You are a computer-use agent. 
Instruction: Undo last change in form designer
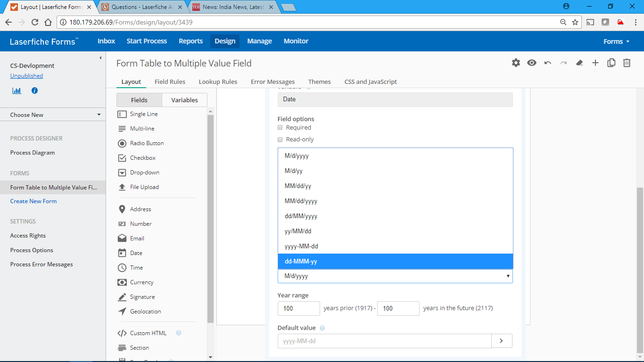pos(547,63)
